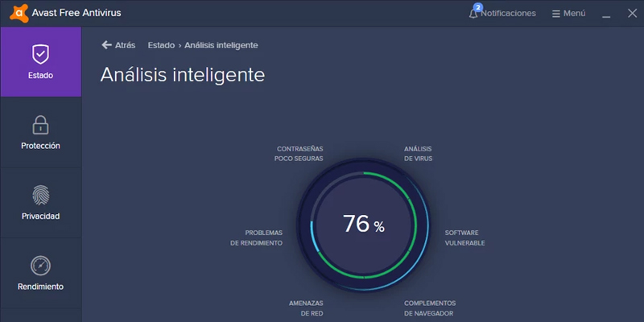Click Amenazas de red label
Viewport: 644px width, 322px height.
(306, 308)
